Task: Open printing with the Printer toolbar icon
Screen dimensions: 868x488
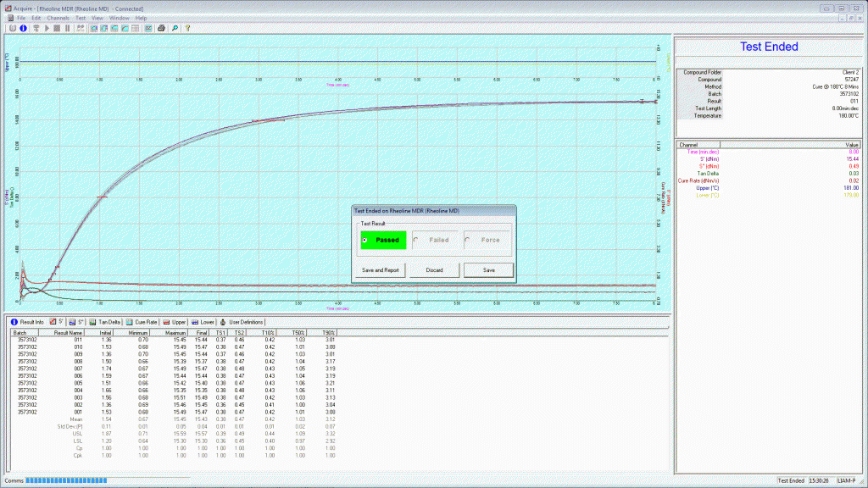Action: pyautogui.click(x=161, y=28)
